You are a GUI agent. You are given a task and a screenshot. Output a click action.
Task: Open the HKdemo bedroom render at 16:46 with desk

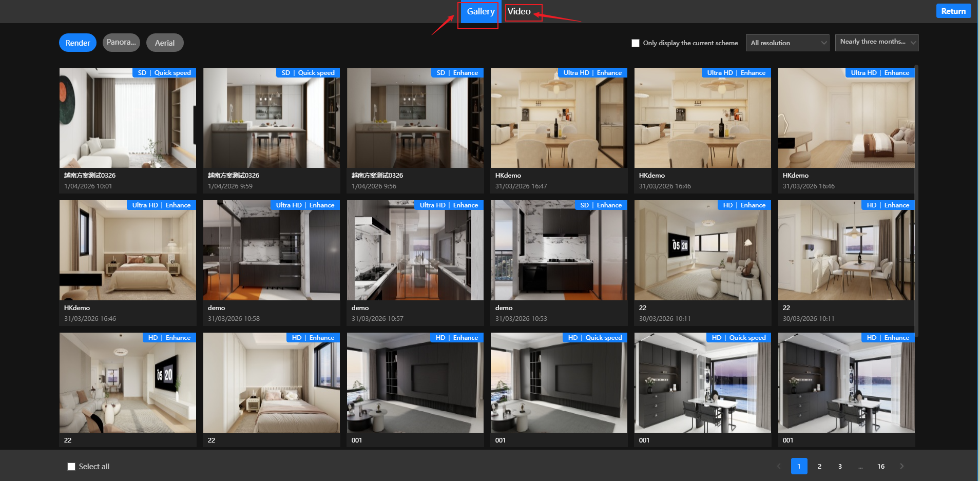point(846,119)
